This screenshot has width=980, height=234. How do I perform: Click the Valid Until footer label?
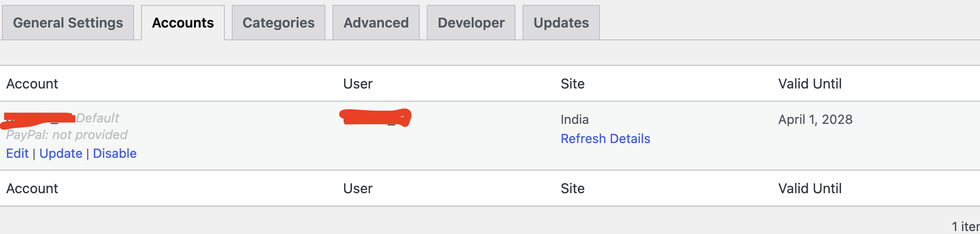[810, 188]
